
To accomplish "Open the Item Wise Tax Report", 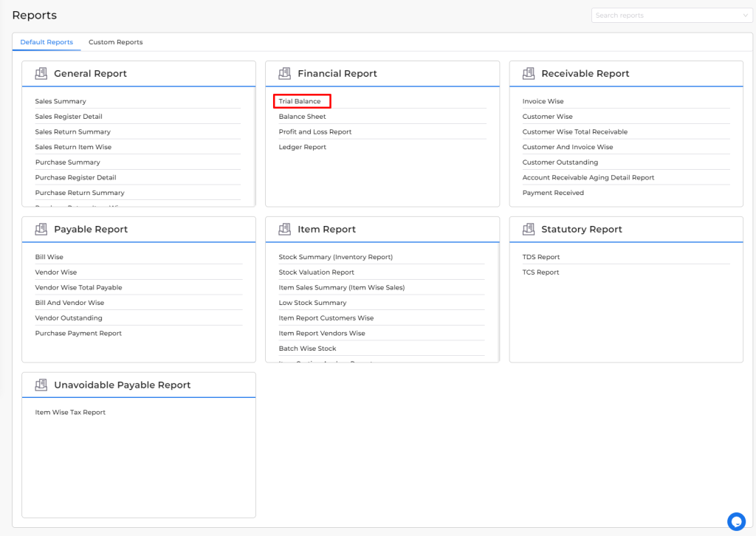I will pos(70,412).
